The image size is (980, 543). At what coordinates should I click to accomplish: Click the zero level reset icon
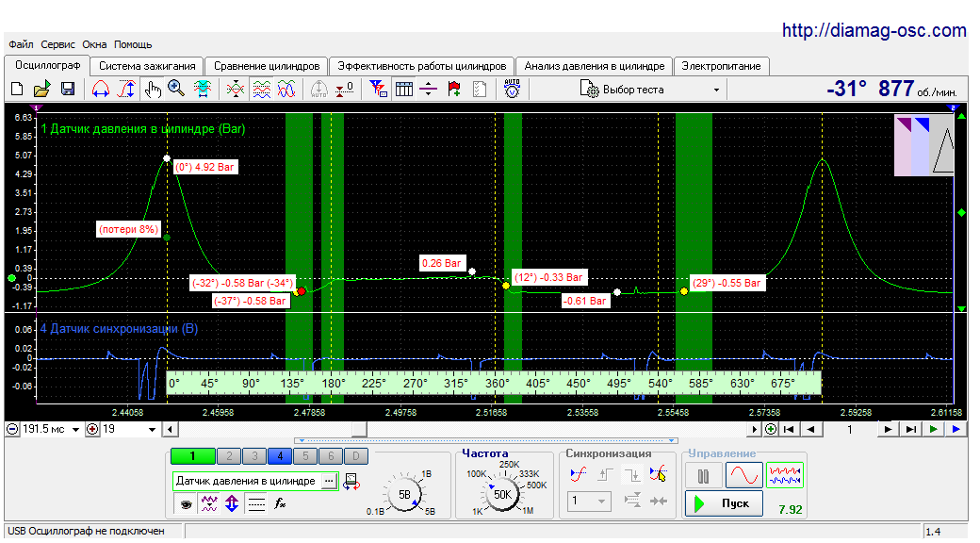(x=344, y=90)
